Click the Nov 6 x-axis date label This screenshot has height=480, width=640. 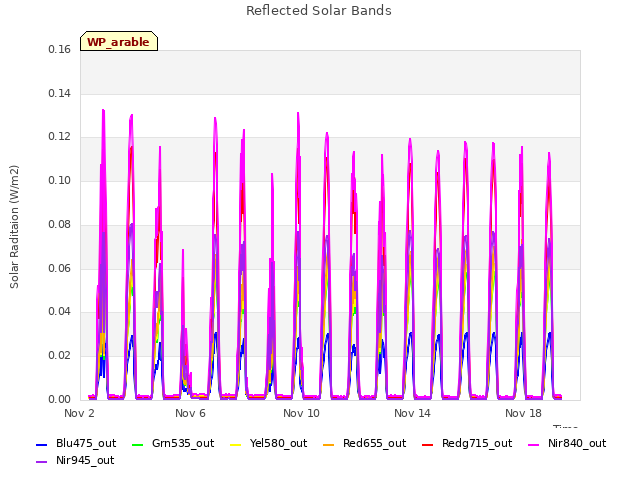pyautogui.click(x=190, y=413)
